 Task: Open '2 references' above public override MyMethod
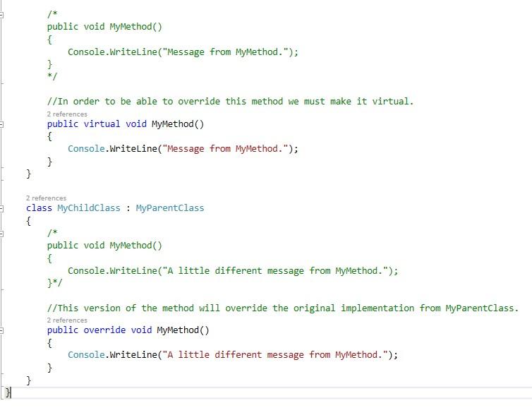67,320
